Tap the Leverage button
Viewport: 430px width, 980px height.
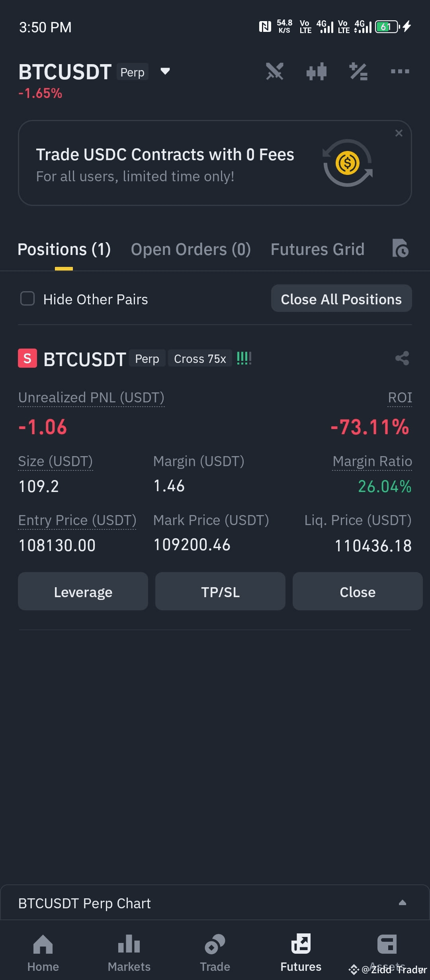[x=83, y=592]
